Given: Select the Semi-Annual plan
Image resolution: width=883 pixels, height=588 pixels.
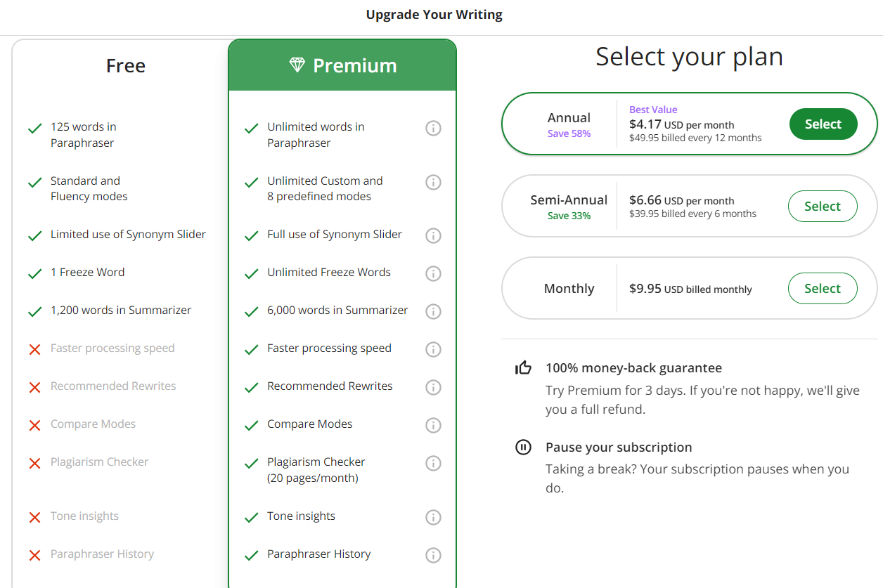Looking at the screenshot, I should click(823, 207).
